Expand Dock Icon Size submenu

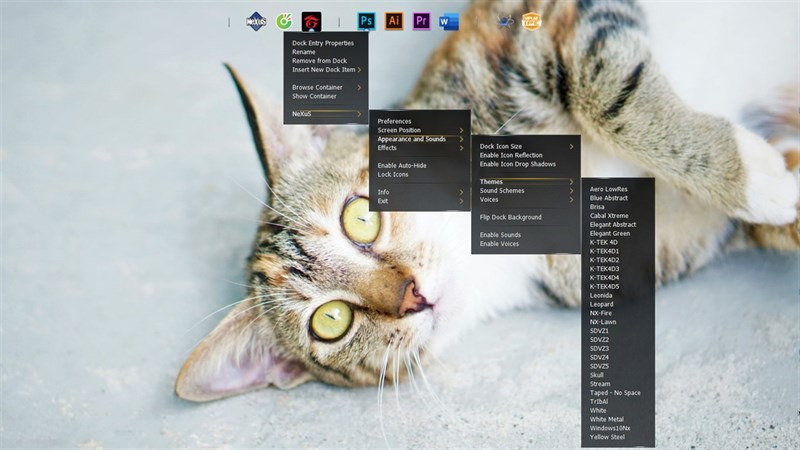(526, 146)
